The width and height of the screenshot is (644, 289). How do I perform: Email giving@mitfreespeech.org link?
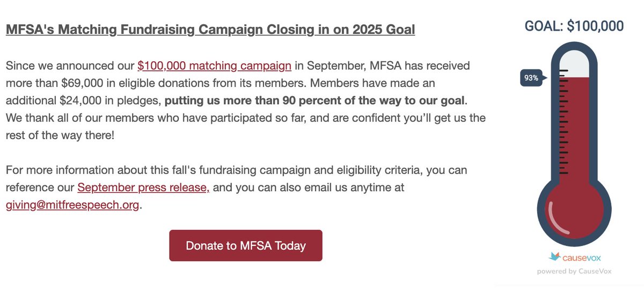pos(72,205)
